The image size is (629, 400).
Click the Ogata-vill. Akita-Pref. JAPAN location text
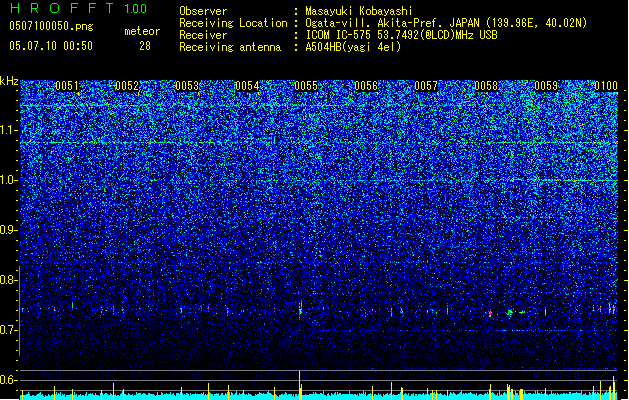pos(446,23)
